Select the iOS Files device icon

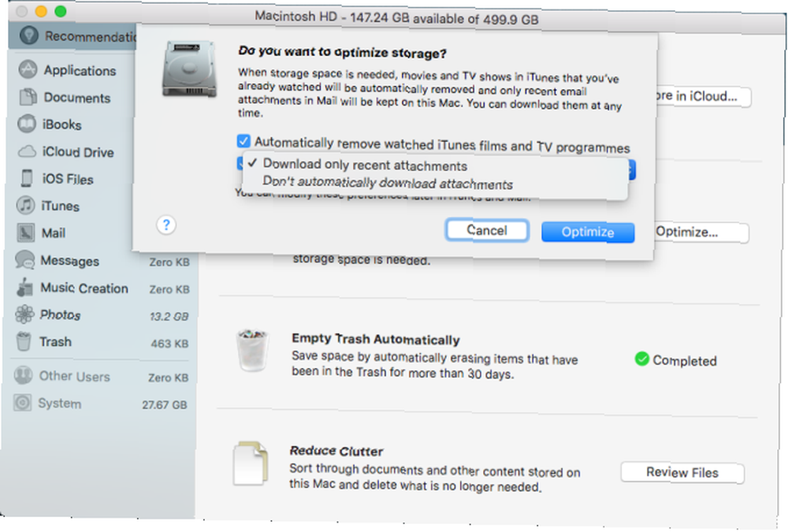coord(27,178)
